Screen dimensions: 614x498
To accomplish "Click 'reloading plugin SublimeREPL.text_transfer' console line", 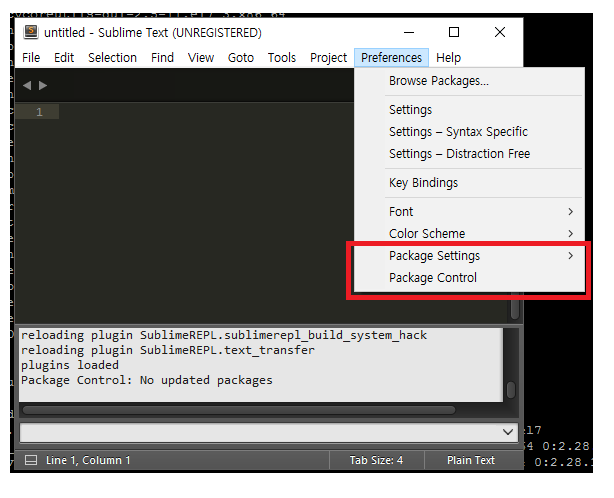I will (168, 350).
